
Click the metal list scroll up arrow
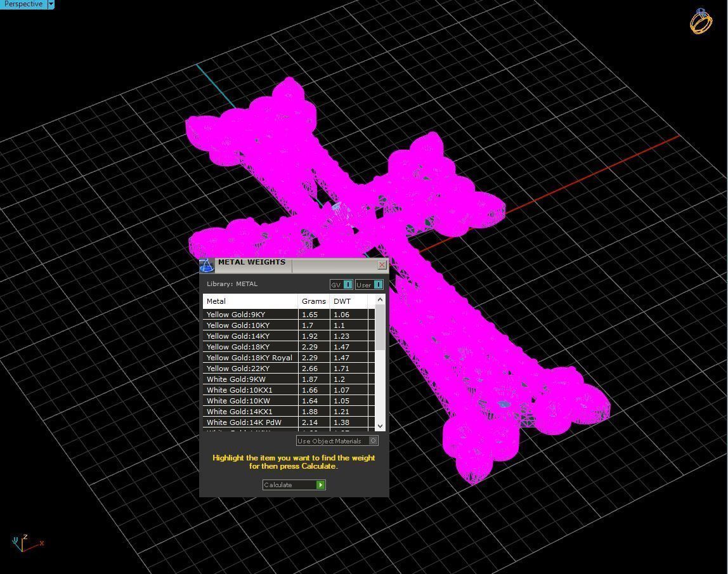pos(380,299)
